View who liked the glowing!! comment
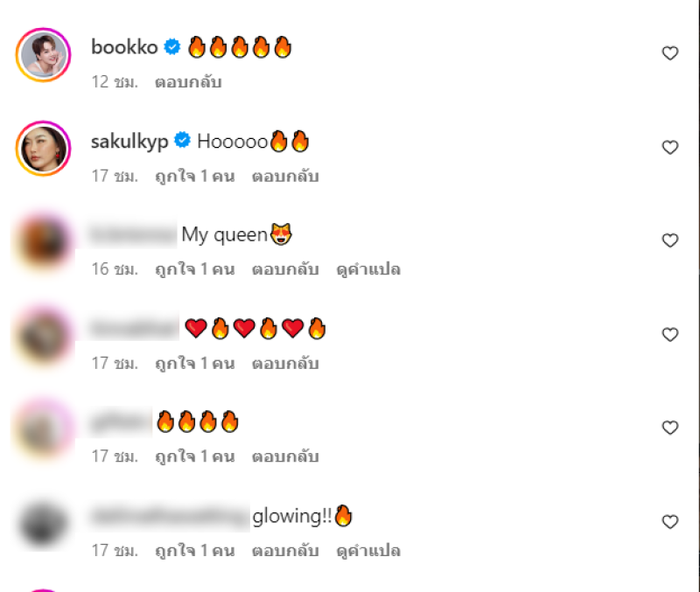 pos(194,551)
